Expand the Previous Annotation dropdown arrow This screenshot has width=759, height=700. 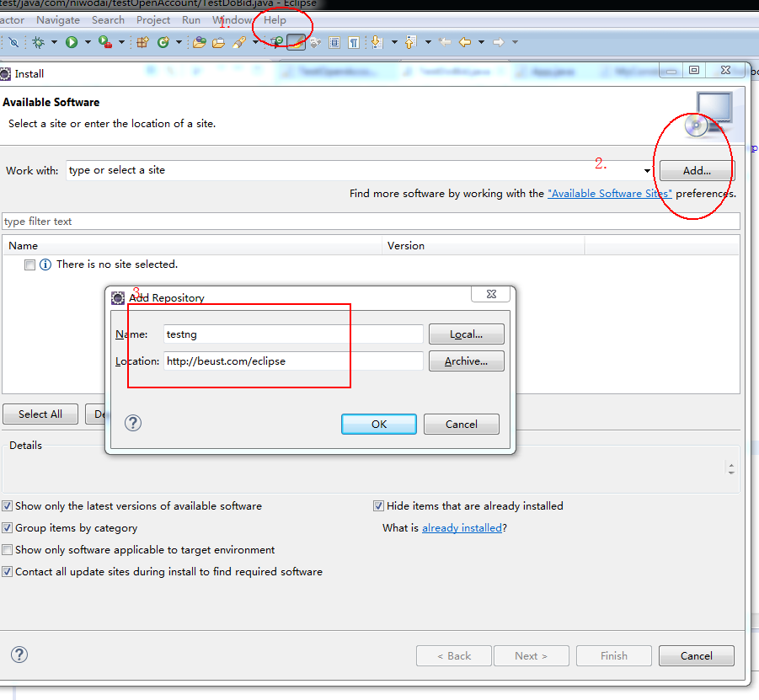[x=429, y=43]
